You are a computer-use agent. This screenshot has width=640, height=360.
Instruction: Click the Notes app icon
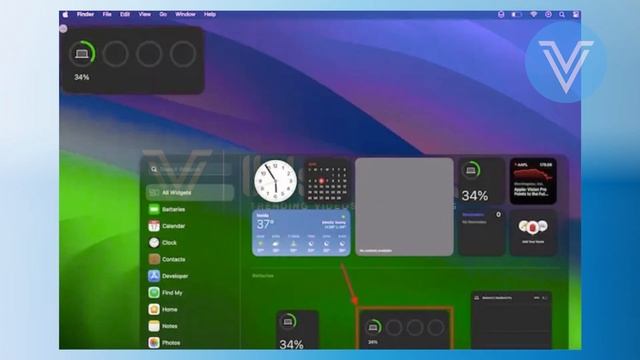(x=154, y=326)
